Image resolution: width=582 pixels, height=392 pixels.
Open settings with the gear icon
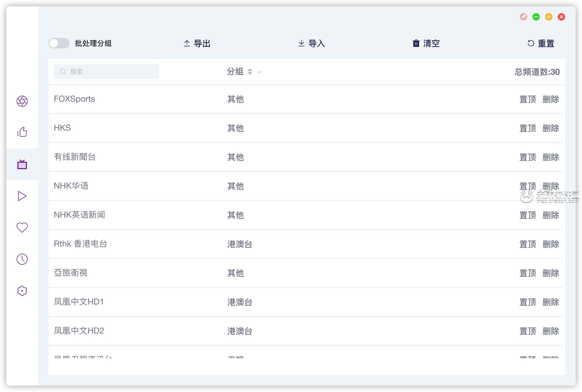tap(22, 291)
